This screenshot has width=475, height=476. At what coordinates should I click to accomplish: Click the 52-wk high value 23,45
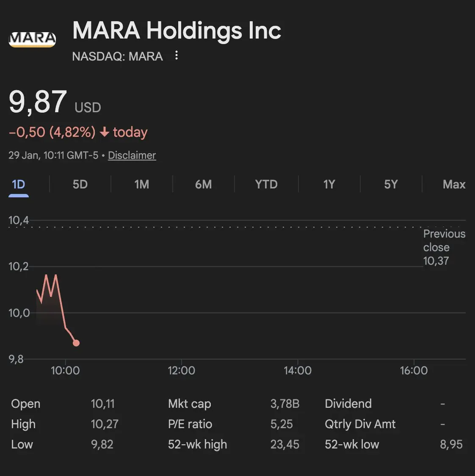pyautogui.click(x=284, y=445)
